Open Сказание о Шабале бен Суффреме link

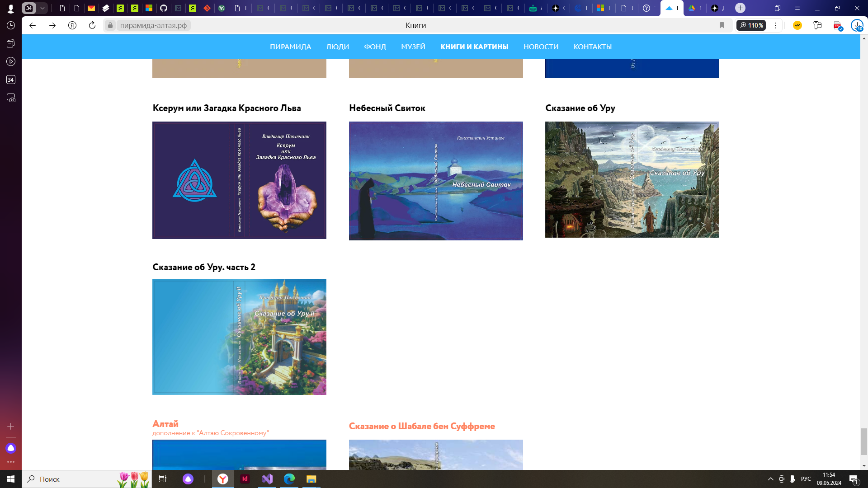point(421,426)
